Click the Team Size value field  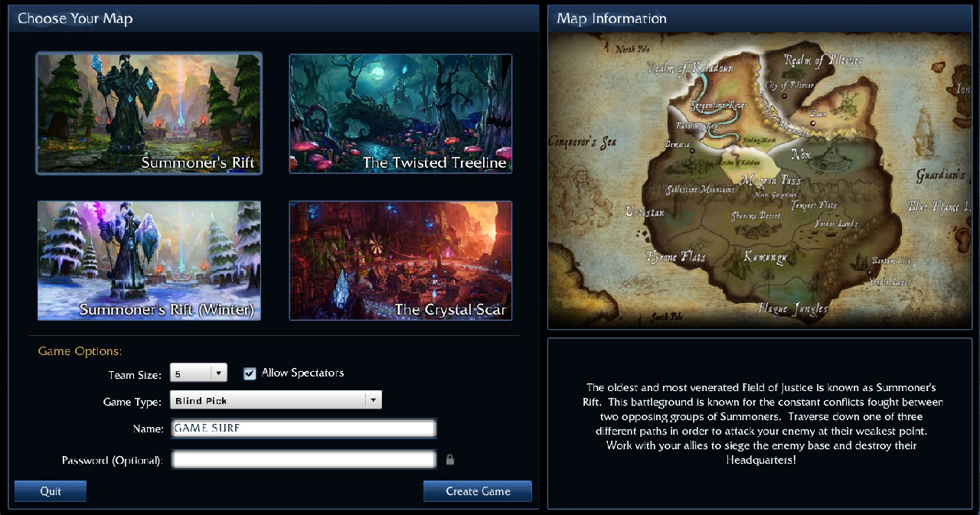tap(191, 373)
